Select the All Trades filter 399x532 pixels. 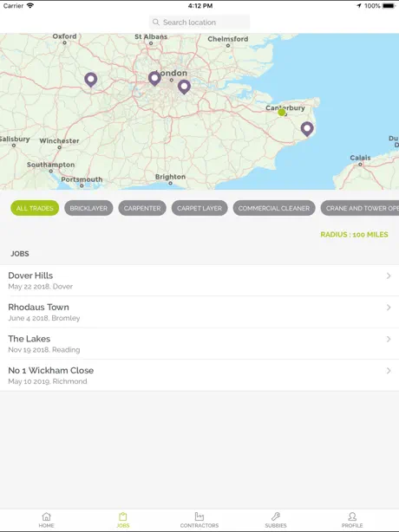coord(35,208)
